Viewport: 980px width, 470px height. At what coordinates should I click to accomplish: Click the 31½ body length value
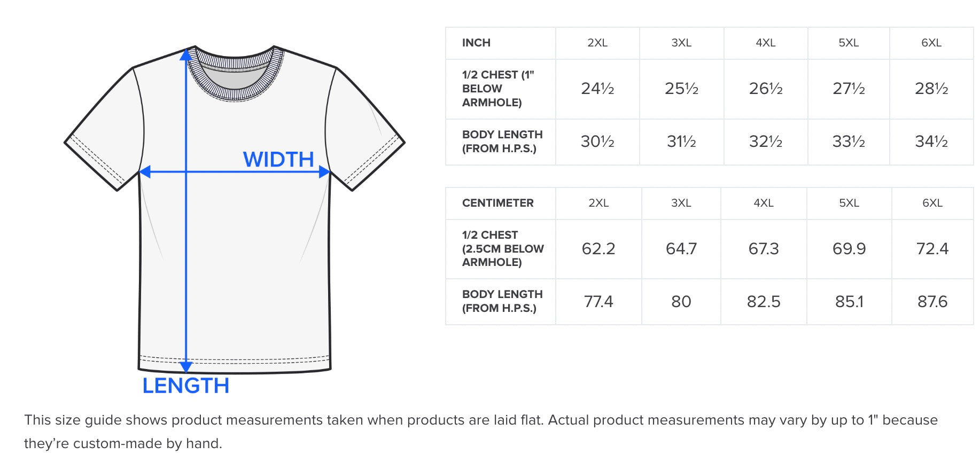click(681, 142)
